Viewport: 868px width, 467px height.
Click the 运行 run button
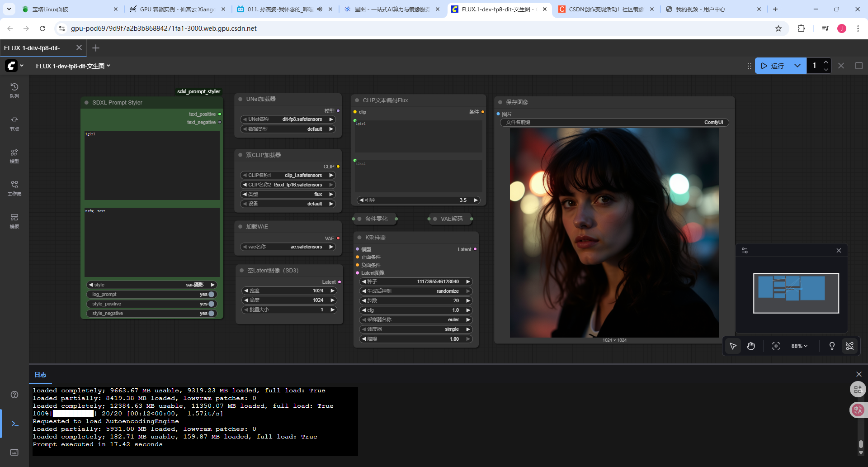pyautogui.click(x=773, y=66)
